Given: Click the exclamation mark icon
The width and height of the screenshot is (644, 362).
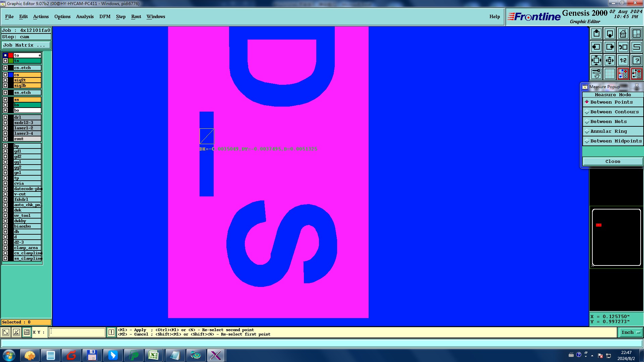Looking at the screenshot, I should point(111,332).
